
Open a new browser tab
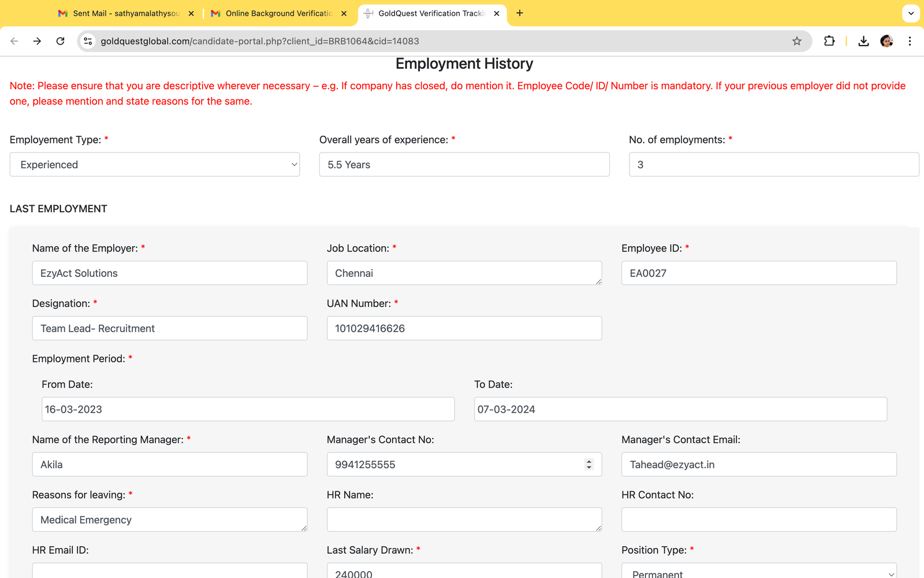pyautogui.click(x=520, y=13)
